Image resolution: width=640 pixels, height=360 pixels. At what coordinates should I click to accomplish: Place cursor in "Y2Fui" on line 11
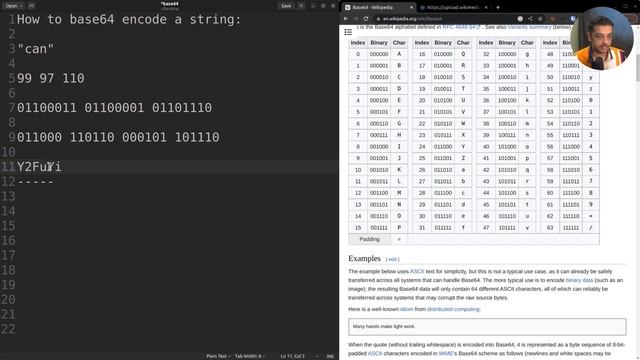[x=39, y=167]
